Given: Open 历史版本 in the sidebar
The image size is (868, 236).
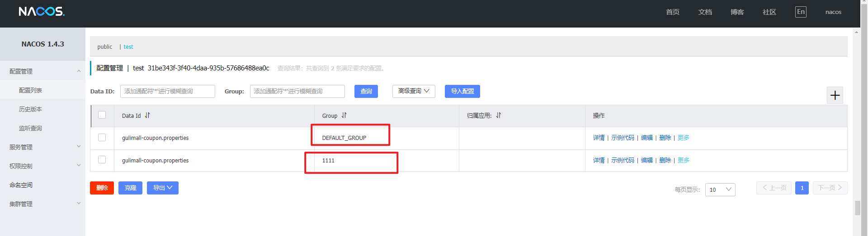Looking at the screenshot, I should [30, 109].
